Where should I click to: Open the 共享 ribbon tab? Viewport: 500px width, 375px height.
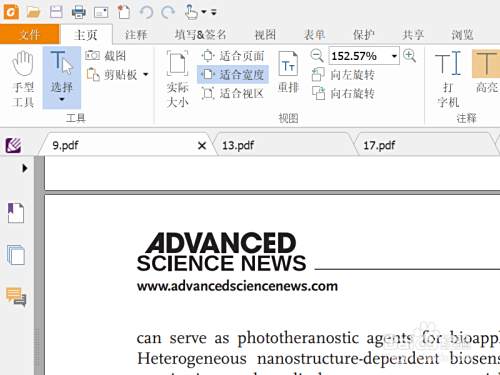[x=413, y=34]
